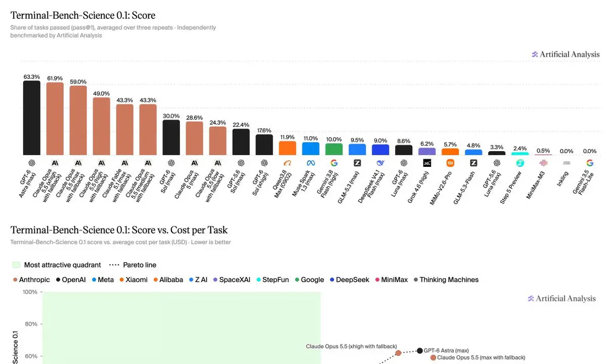The width and height of the screenshot is (607, 364).
Task: Click the OpenAI logo under GPT-6 Luna (max)
Action: [404, 163]
